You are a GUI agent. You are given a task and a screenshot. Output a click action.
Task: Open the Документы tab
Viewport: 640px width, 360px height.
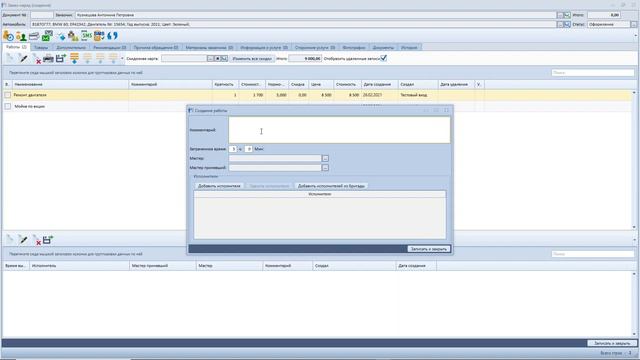(383, 48)
